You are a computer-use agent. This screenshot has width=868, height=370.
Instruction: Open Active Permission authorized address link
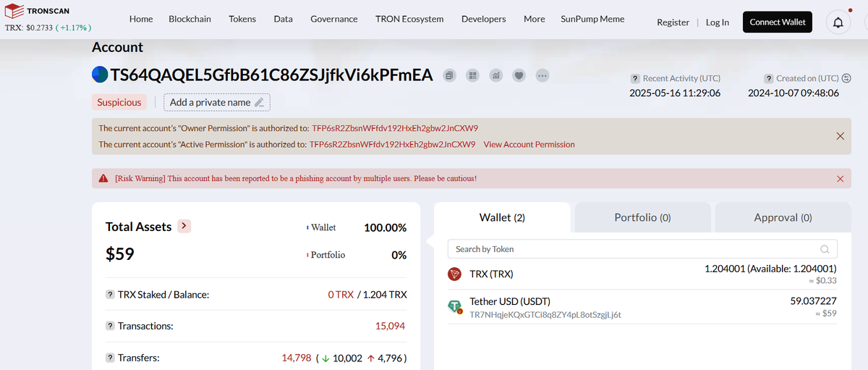393,144
